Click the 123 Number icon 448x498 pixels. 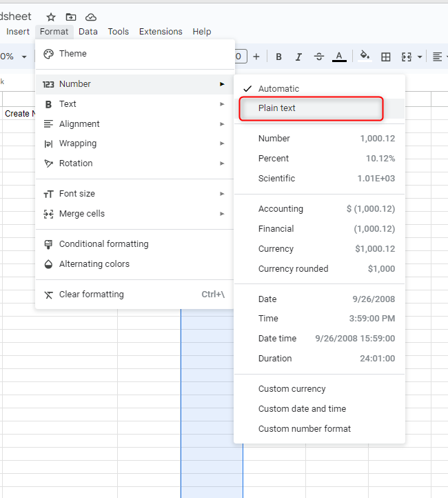click(x=48, y=84)
